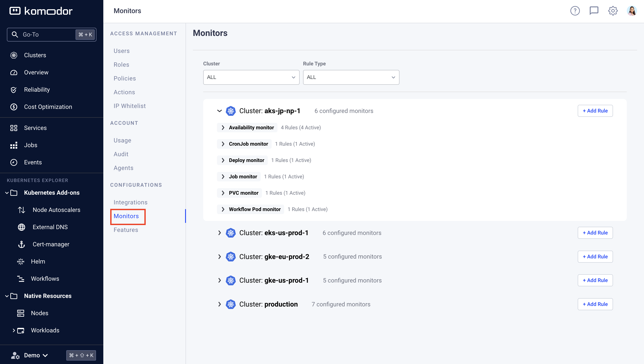Open the settings gear icon

tap(613, 11)
